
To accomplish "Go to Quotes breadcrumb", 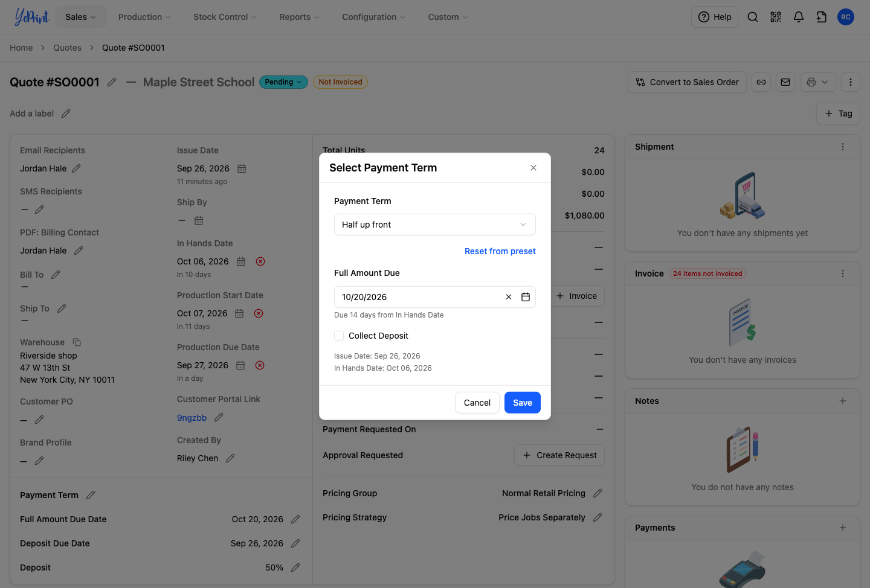I will click(67, 48).
